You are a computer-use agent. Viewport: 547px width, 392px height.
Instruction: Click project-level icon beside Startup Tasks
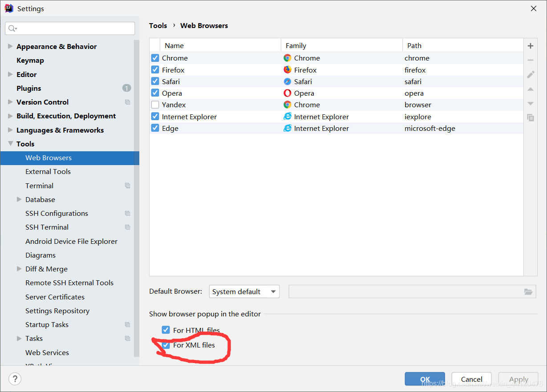128,324
